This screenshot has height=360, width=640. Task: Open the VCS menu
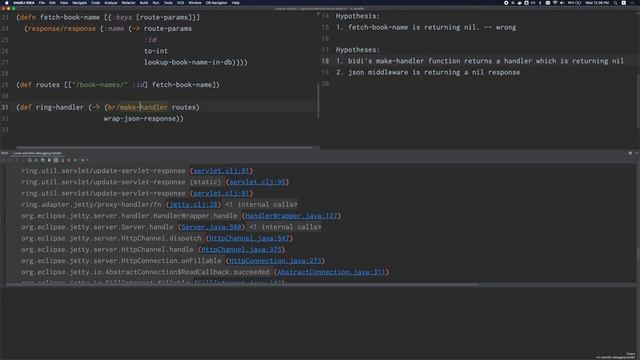[x=180, y=3]
